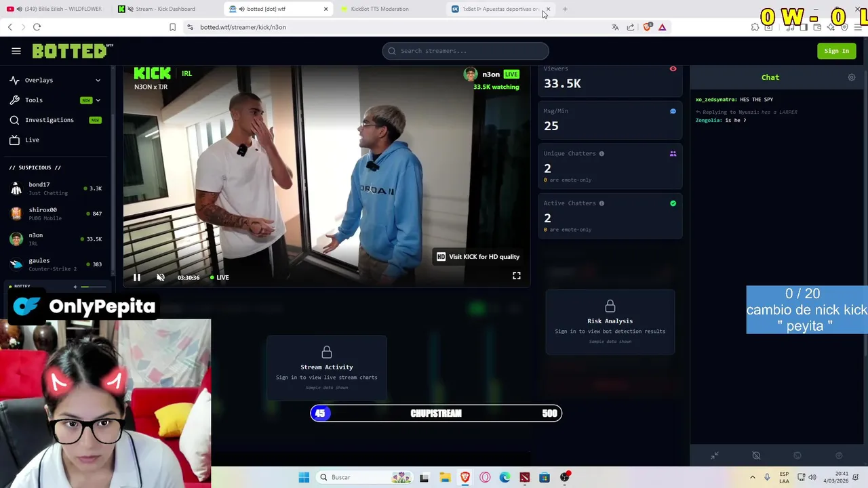
Task: Click the sidebar speaker icon by volume slider
Action: tap(75, 287)
